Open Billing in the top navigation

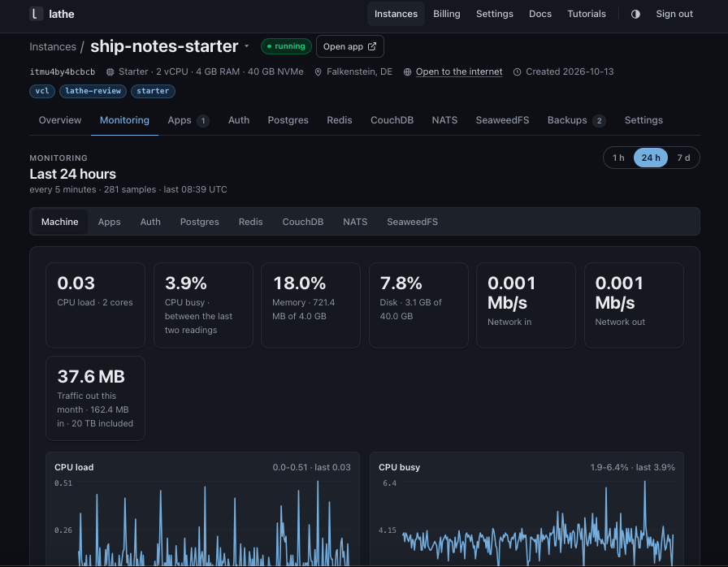pos(446,14)
